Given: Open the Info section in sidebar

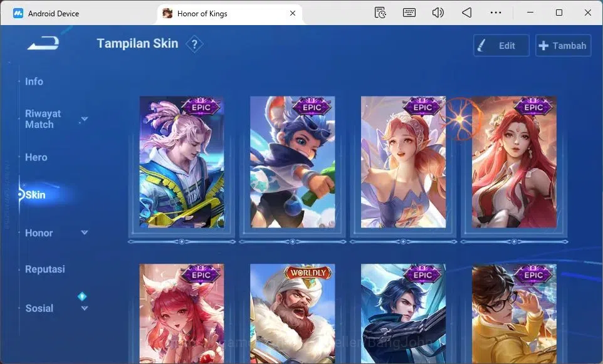Looking at the screenshot, I should pos(34,81).
